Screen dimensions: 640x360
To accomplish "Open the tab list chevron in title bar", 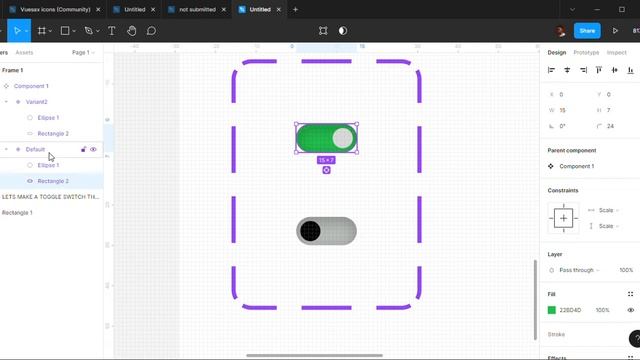I will (x=572, y=9).
